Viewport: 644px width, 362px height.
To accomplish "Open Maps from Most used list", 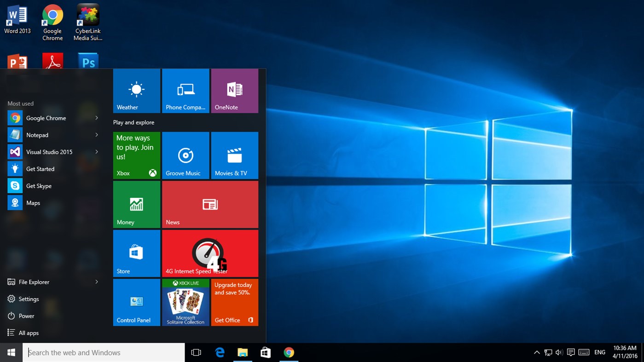I will [x=54, y=203].
